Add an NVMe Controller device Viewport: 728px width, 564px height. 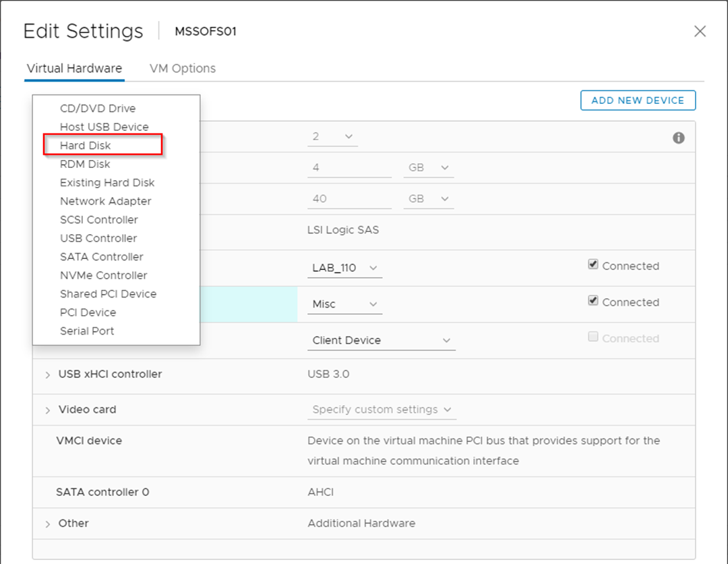103,275
